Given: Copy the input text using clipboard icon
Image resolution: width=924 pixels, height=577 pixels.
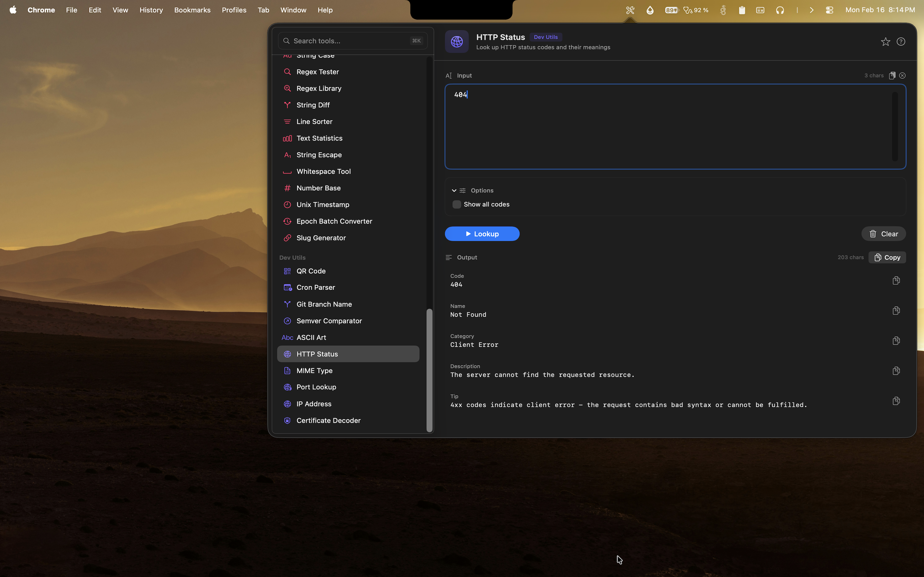Looking at the screenshot, I should [892, 75].
